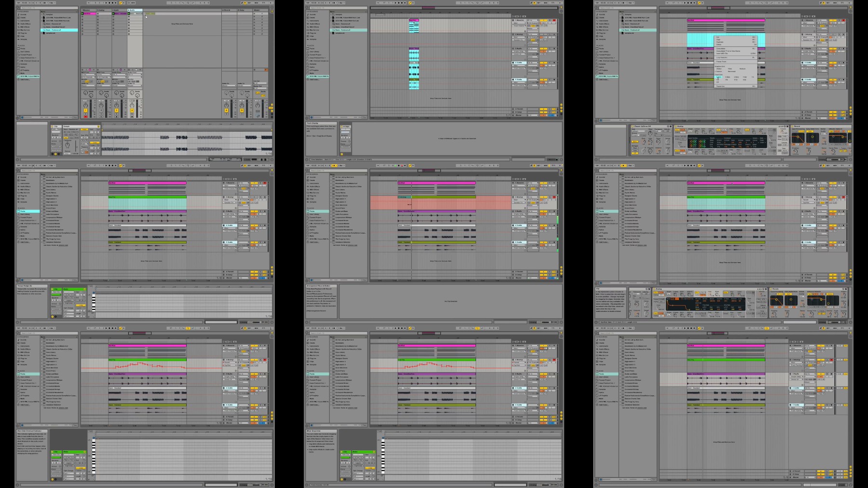This screenshot has width=868, height=488.
Task: Select Current Project in Session View browser Places
Action: (25, 55)
